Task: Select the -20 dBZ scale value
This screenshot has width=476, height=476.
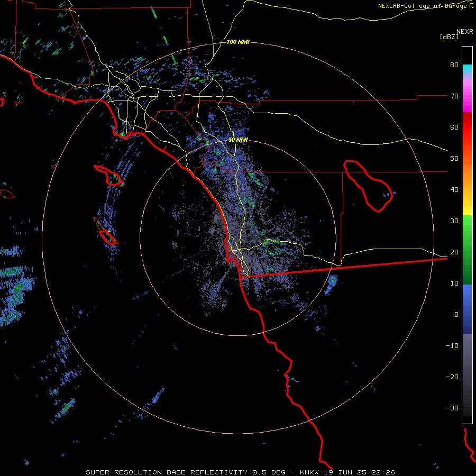Action: point(452,377)
